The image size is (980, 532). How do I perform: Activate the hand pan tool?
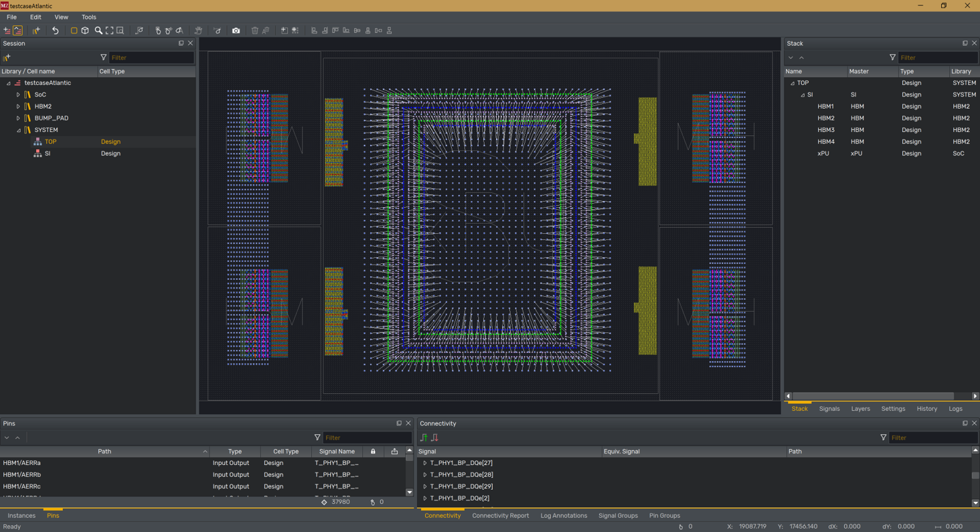pos(198,31)
